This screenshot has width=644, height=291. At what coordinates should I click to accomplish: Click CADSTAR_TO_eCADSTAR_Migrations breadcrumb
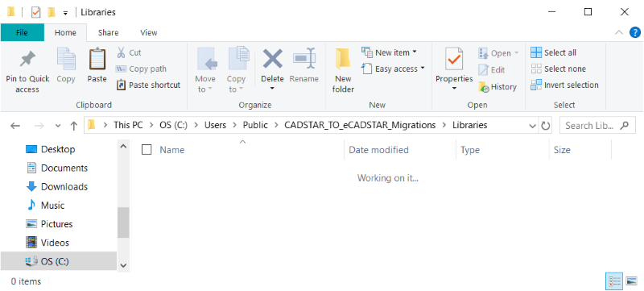click(360, 126)
